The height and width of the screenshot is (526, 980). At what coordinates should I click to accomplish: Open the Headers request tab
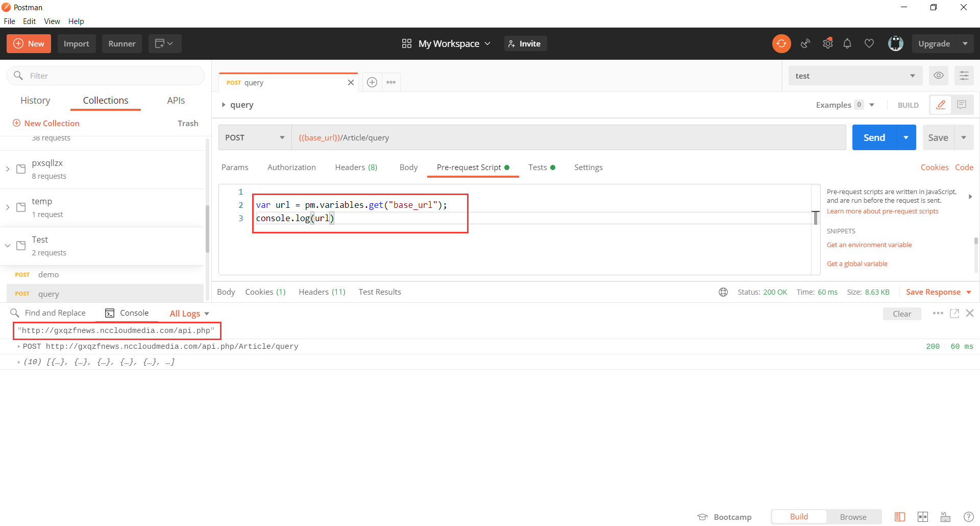click(x=356, y=168)
